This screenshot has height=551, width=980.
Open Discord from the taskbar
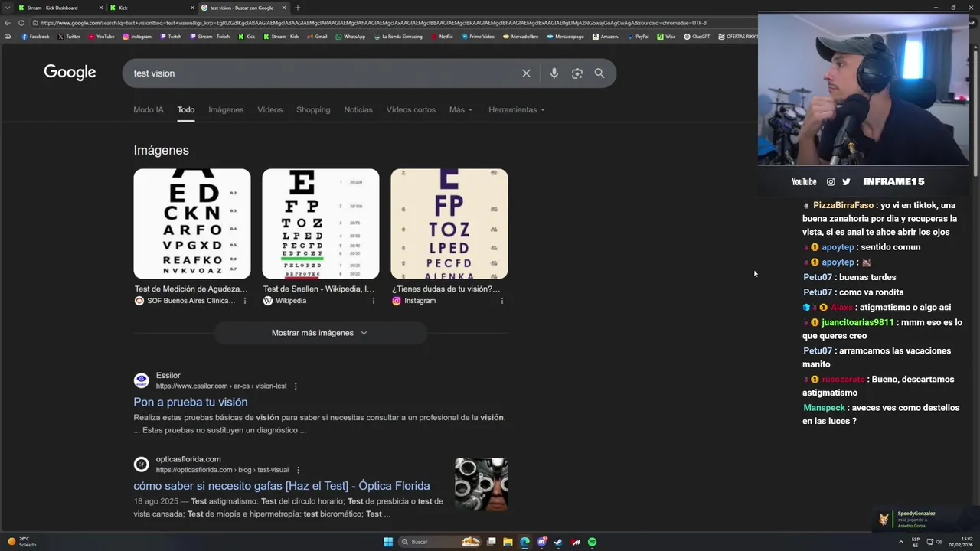(541, 542)
